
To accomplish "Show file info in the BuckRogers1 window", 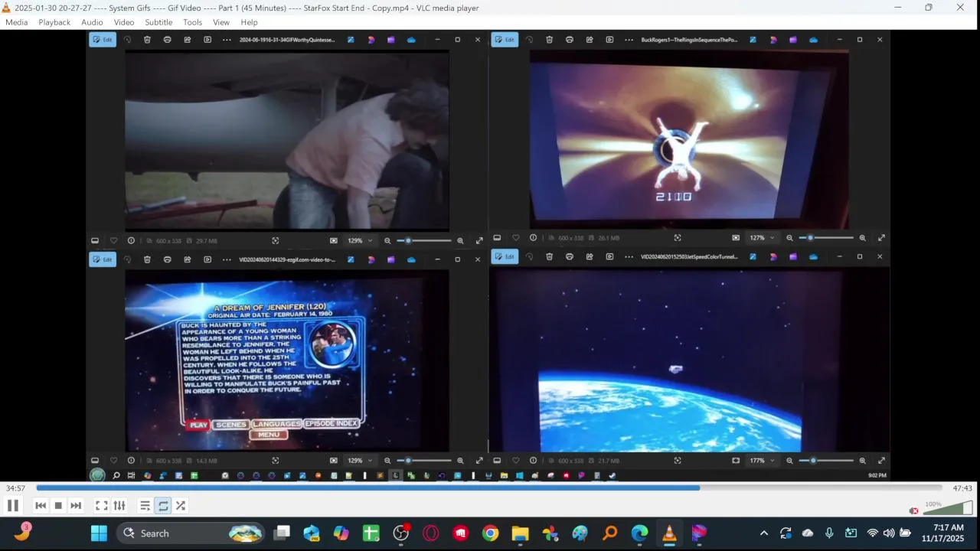I will [533, 238].
